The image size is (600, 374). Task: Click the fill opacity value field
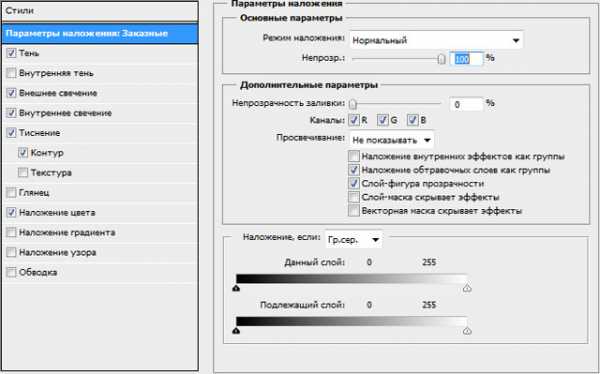point(466,105)
